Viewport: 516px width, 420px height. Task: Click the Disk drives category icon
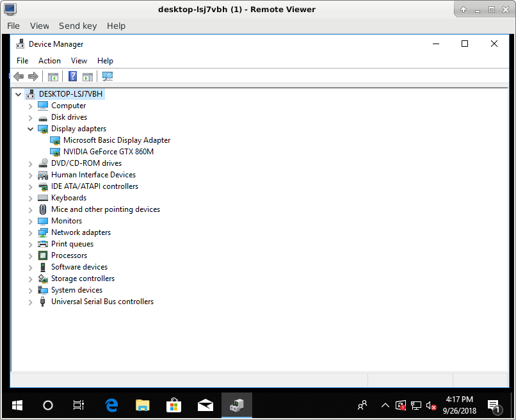(43, 118)
